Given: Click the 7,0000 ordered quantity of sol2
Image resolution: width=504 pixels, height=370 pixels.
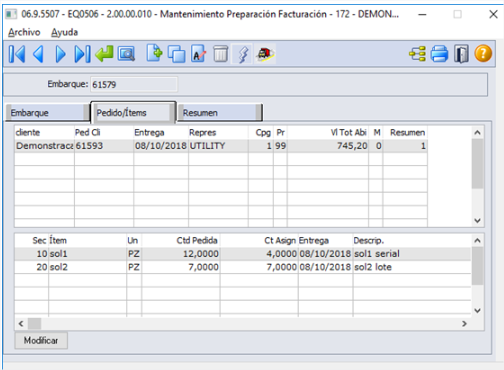Looking at the screenshot, I should pos(181,267).
